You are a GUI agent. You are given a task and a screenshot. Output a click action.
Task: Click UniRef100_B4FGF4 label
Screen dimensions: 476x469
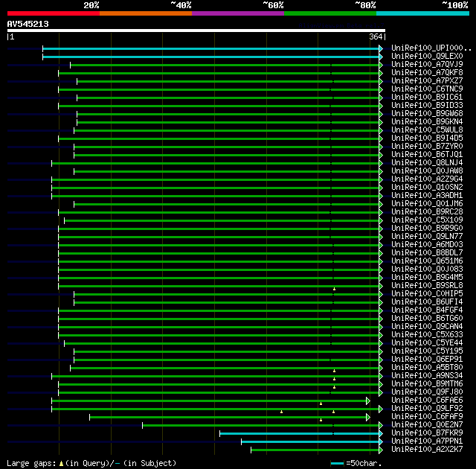point(427,310)
